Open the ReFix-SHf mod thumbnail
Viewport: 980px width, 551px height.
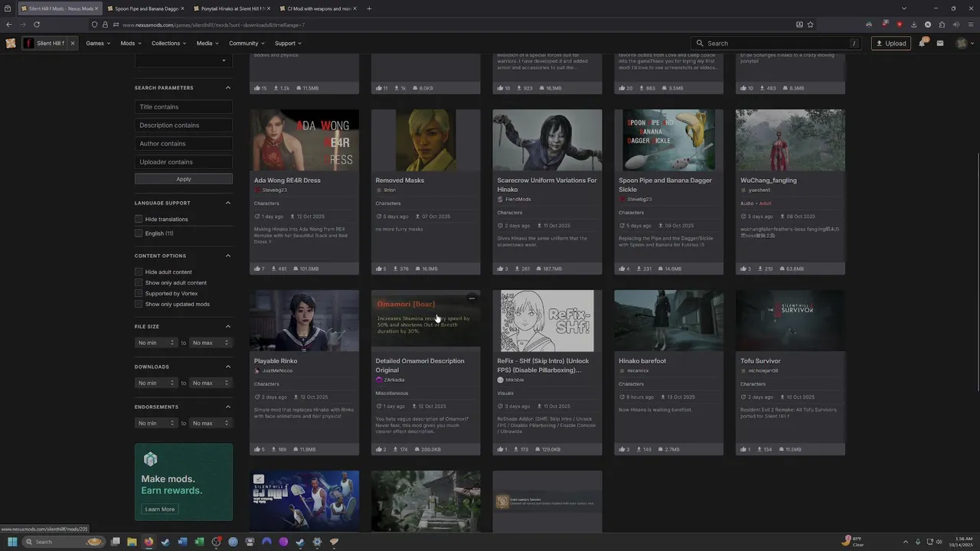coord(547,321)
